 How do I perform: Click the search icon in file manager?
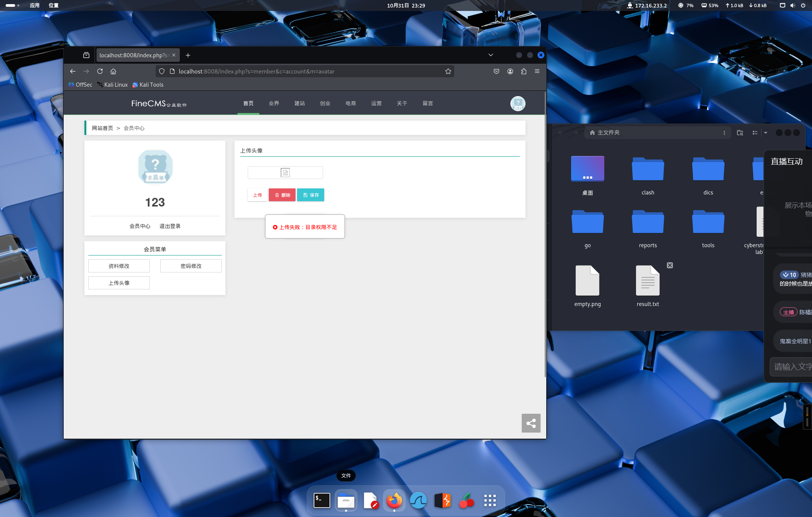point(740,133)
